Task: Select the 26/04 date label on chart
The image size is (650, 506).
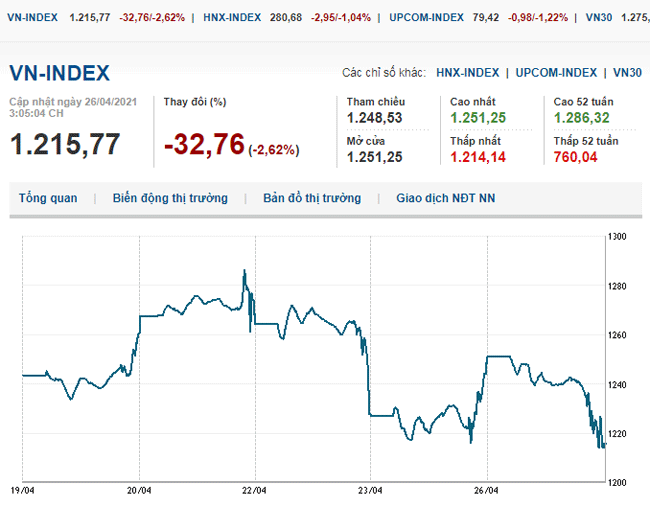Action: pos(486,491)
